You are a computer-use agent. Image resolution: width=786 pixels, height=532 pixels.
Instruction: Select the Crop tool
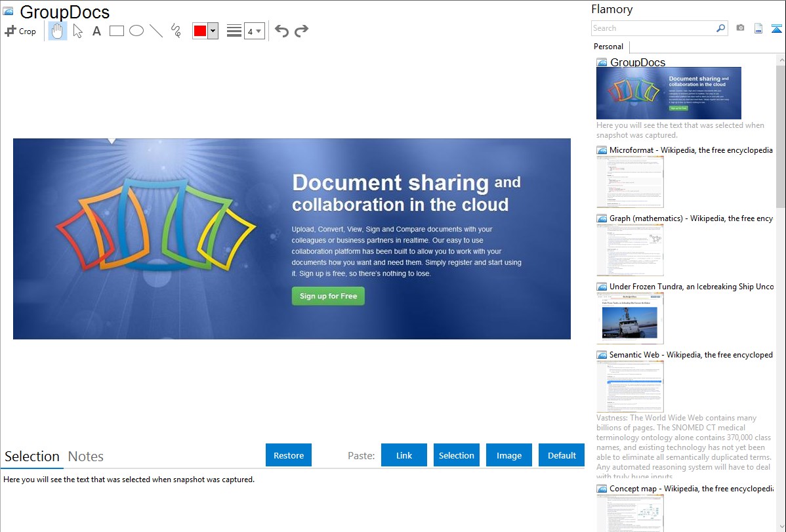20,31
